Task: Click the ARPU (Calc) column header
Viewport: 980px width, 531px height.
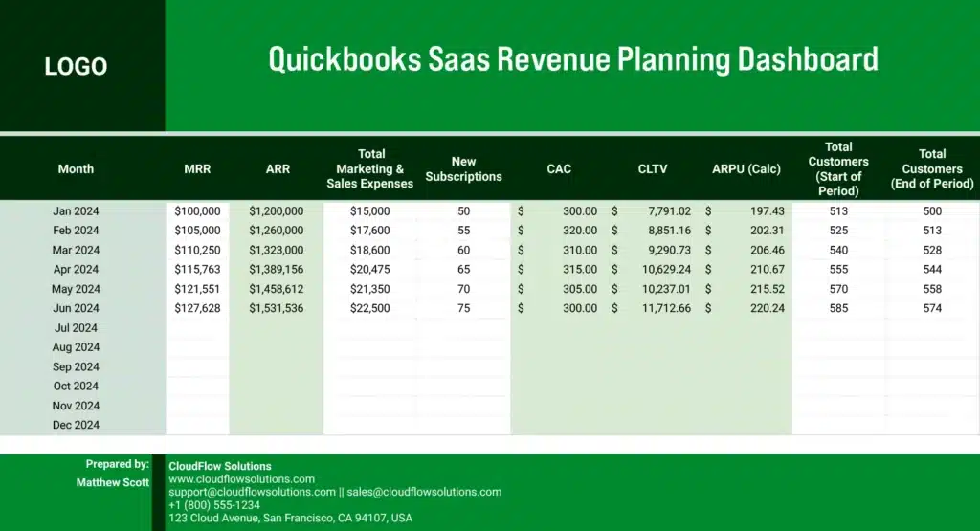Action: pos(746,168)
